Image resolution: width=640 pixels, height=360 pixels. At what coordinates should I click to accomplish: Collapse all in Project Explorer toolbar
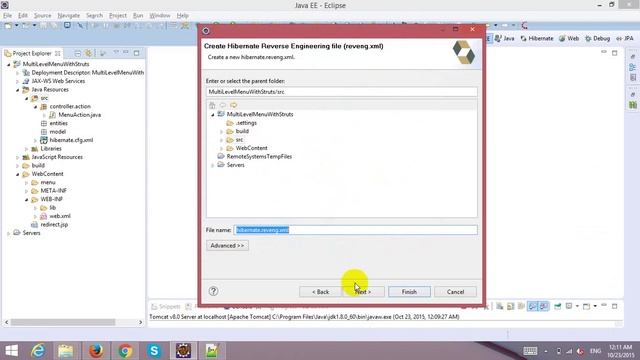(x=78, y=53)
